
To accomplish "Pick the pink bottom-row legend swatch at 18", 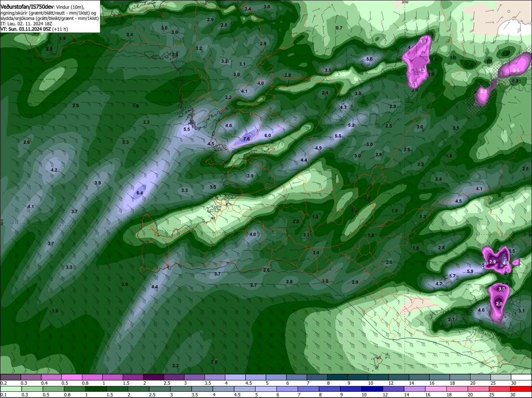I will (457, 389).
